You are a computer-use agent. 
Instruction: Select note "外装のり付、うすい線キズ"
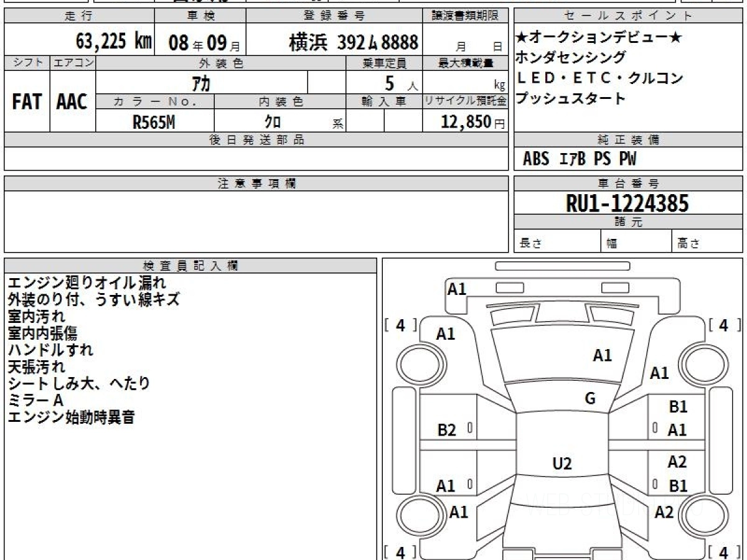tap(94, 299)
